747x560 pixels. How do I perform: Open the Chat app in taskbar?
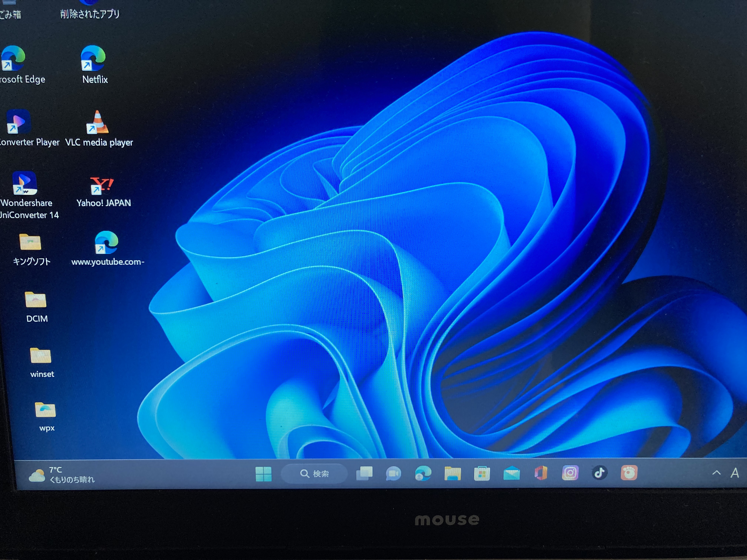394,473
